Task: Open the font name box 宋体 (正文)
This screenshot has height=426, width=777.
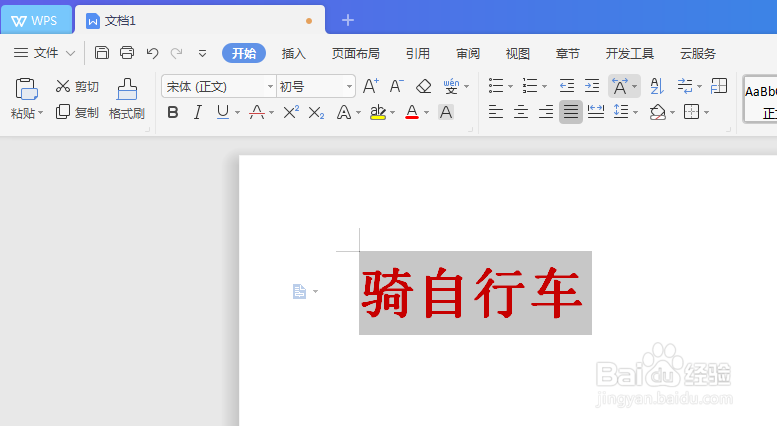Action: tap(219, 87)
